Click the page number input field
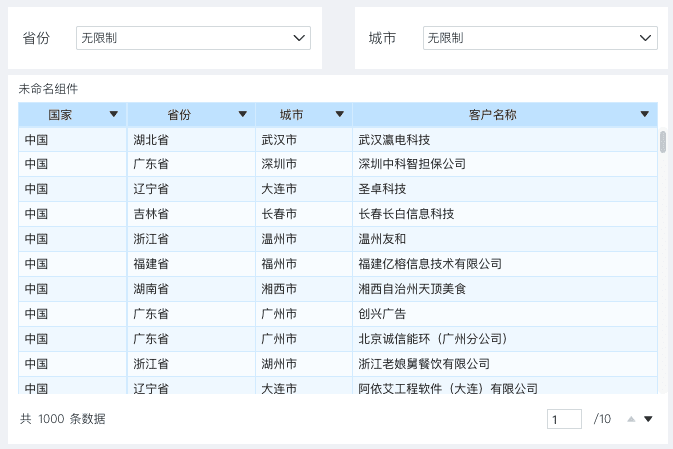The width and height of the screenshot is (673, 449). [564, 419]
